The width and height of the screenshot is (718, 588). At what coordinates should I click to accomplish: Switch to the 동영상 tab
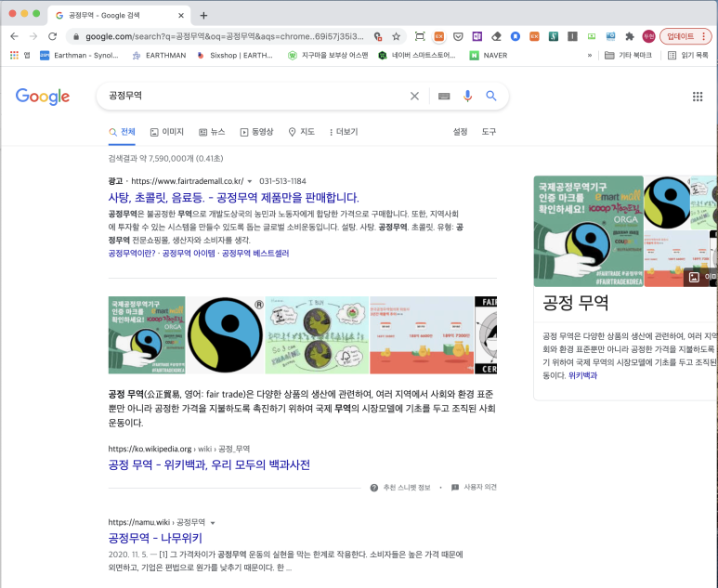click(x=257, y=132)
